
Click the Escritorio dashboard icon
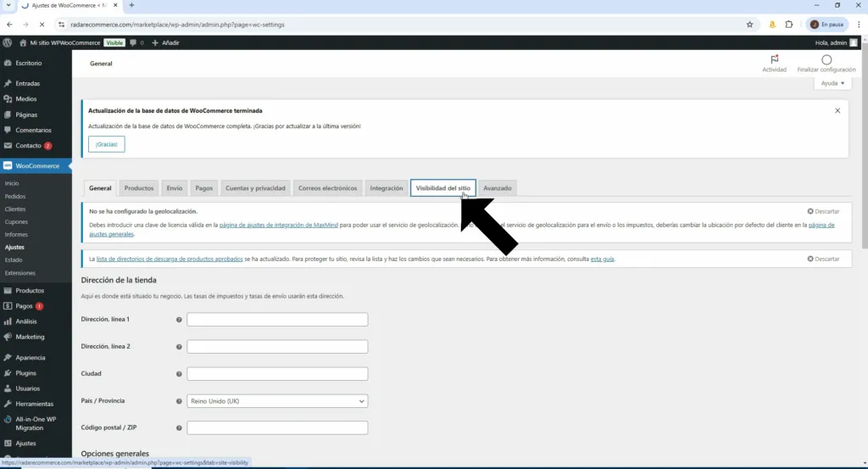(x=8, y=63)
